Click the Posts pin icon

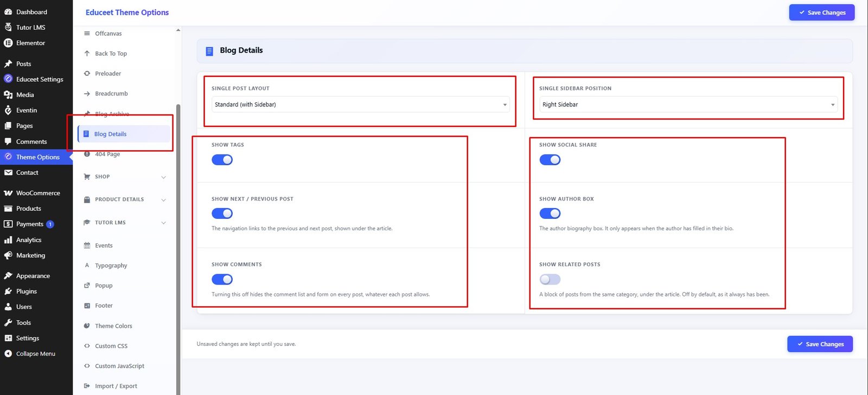(8, 64)
